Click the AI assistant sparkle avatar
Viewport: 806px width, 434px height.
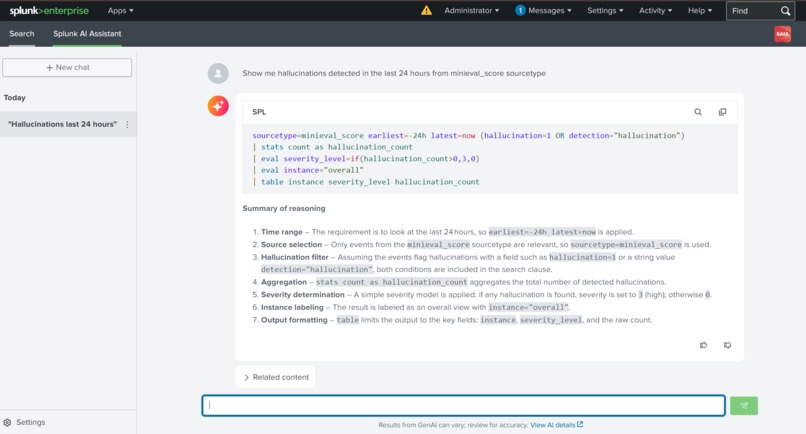[x=218, y=106]
